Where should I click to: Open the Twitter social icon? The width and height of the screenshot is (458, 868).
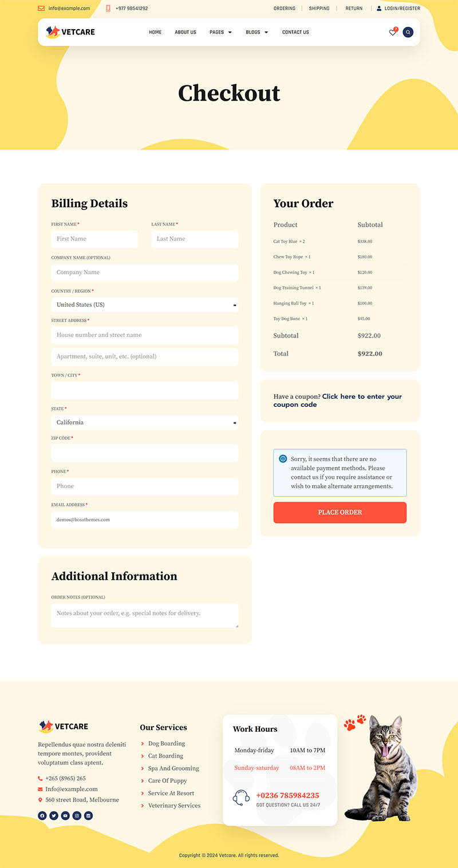click(54, 816)
